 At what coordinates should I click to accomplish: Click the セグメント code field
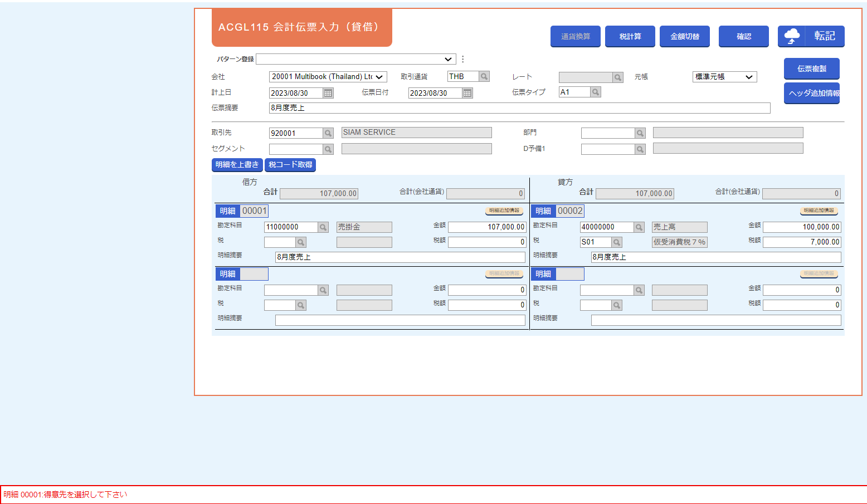[x=296, y=149]
